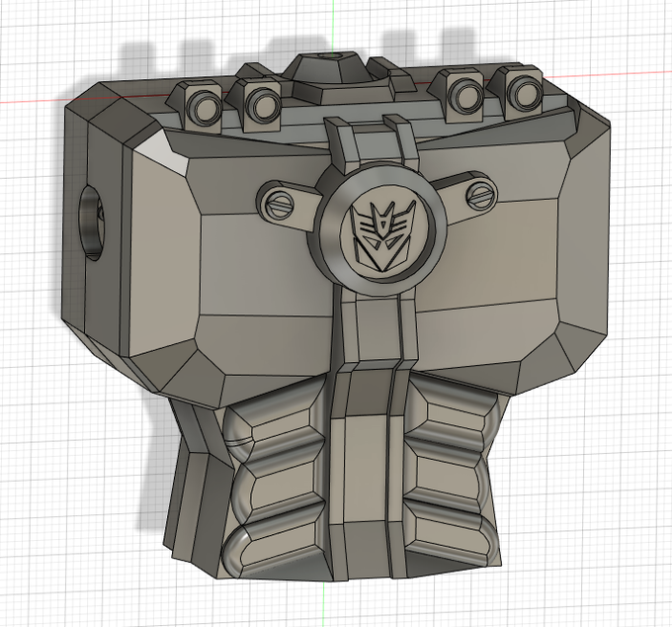This screenshot has height=627, width=672.
Task: Select the Decepticon emblem face on the chest
Action: click(x=382, y=234)
